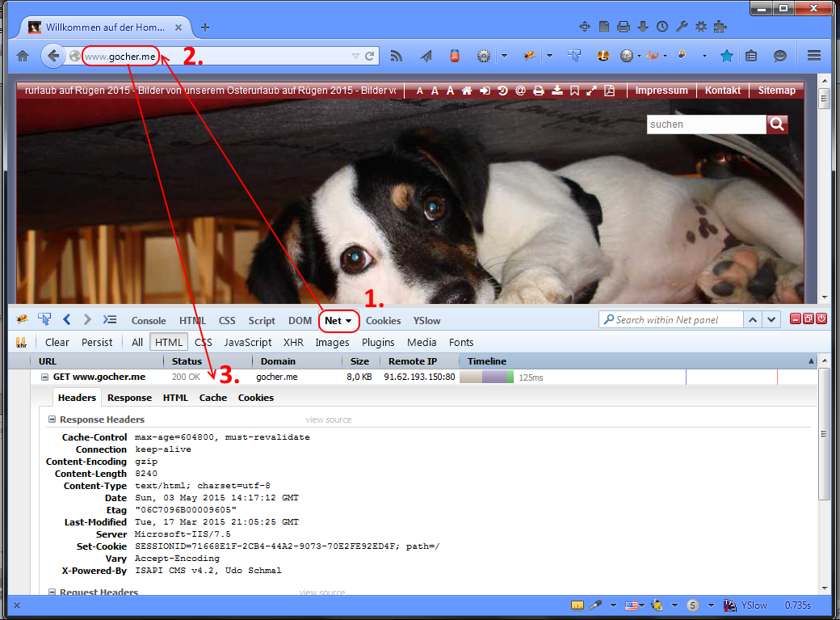Click the browser home button
Viewport: 840px width, 620px height.
click(x=23, y=56)
